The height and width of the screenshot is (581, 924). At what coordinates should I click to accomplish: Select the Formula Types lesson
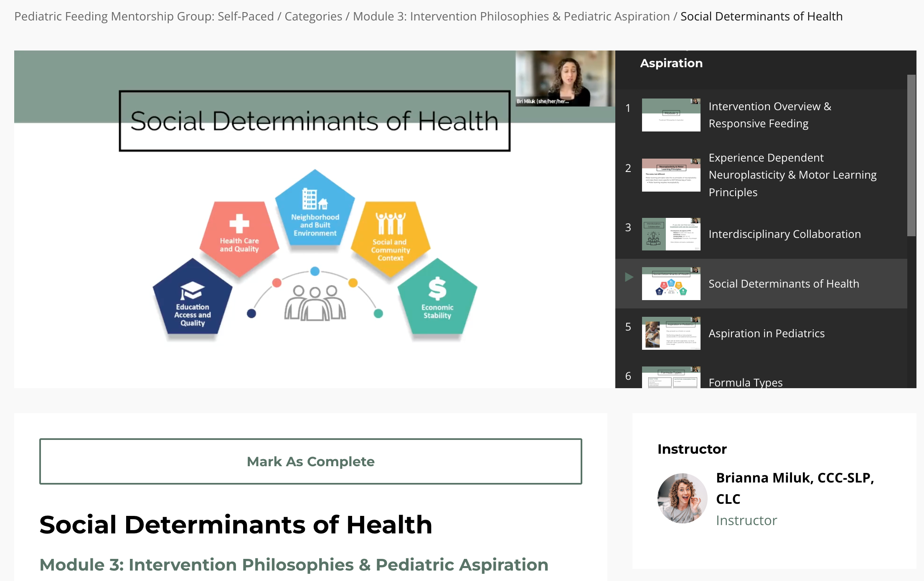[x=745, y=382]
